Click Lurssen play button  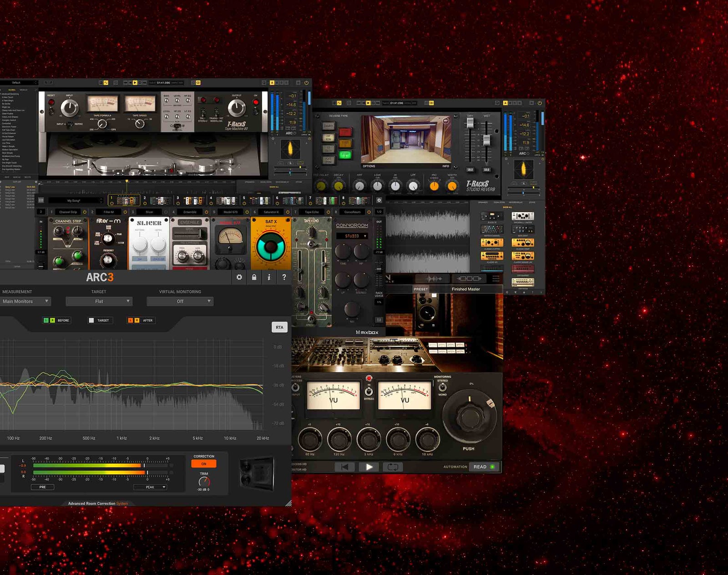pyautogui.click(x=369, y=467)
